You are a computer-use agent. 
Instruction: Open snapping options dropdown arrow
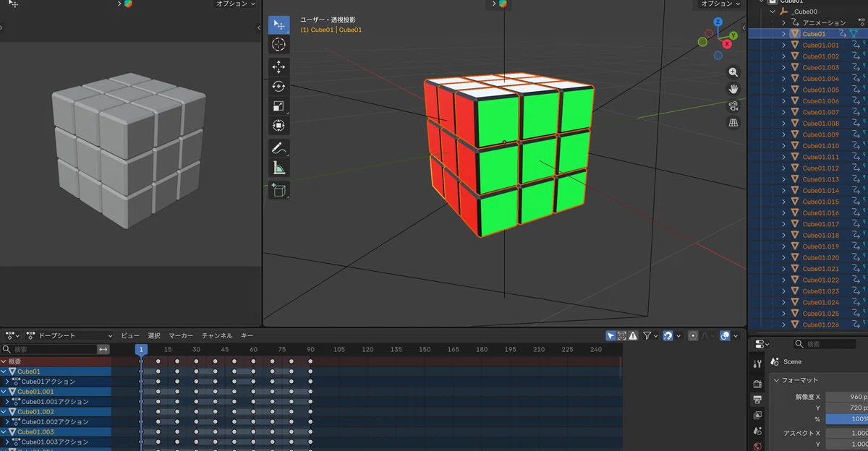click(x=678, y=335)
